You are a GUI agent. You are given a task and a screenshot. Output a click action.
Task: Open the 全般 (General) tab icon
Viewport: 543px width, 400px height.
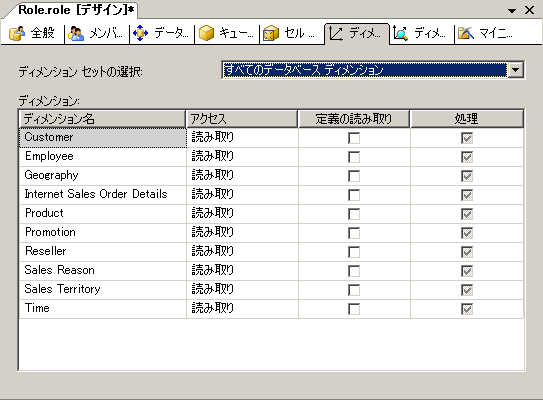(x=17, y=34)
